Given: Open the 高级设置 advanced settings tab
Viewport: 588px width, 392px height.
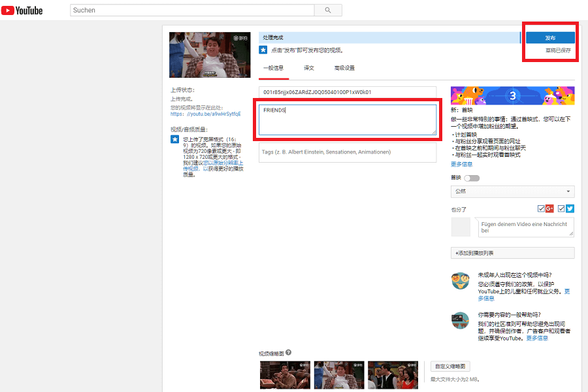Looking at the screenshot, I should (344, 68).
